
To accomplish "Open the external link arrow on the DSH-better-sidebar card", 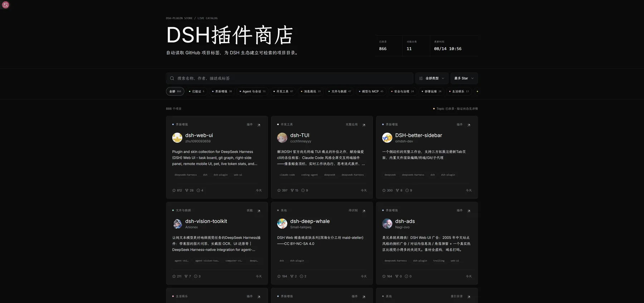I will pyautogui.click(x=469, y=125).
